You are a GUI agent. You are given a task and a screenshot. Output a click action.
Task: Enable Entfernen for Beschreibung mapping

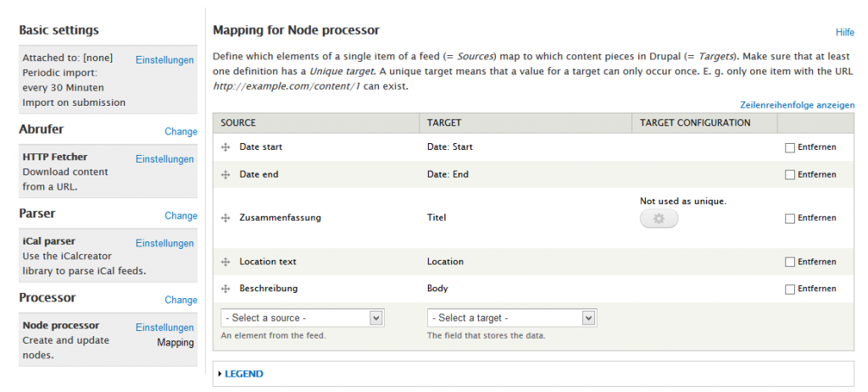[x=790, y=290]
